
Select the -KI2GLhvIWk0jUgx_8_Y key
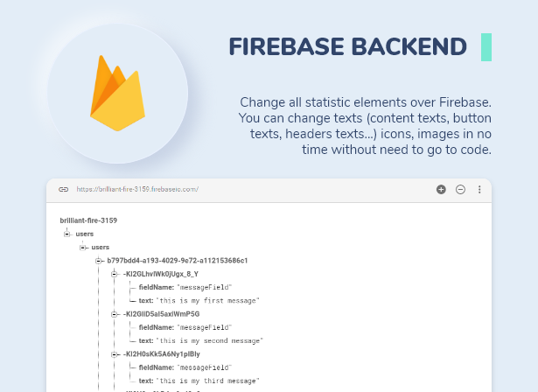click(x=161, y=274)
